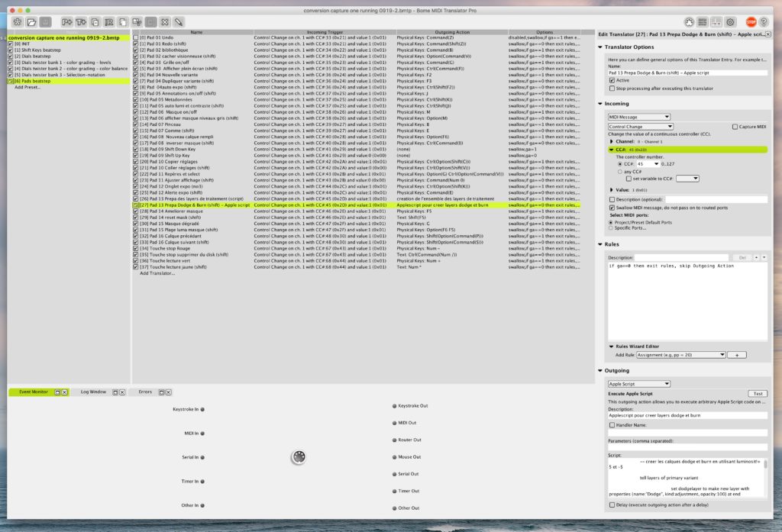782x532 pixels.
Task: Click the red STOP panic button
Action: tap(751, 22)
